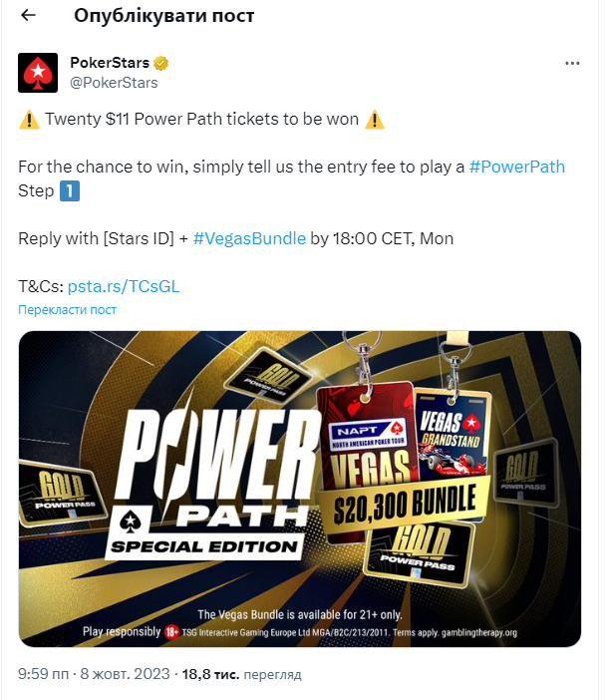
Task: Follow the psta.rs/TCsGL terms link
Action: pyautogui.click(x=124, y=286)
